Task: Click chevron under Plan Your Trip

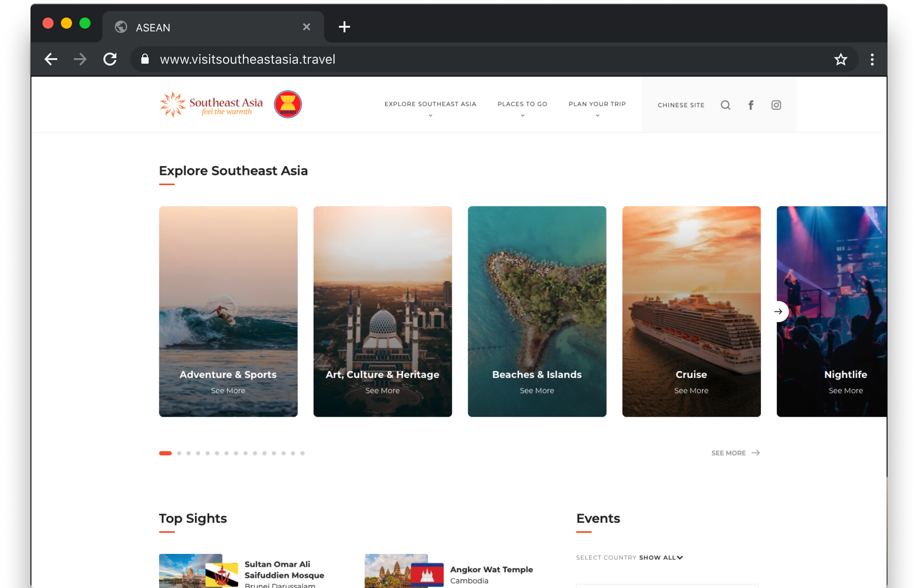Action: pos(598,115)
